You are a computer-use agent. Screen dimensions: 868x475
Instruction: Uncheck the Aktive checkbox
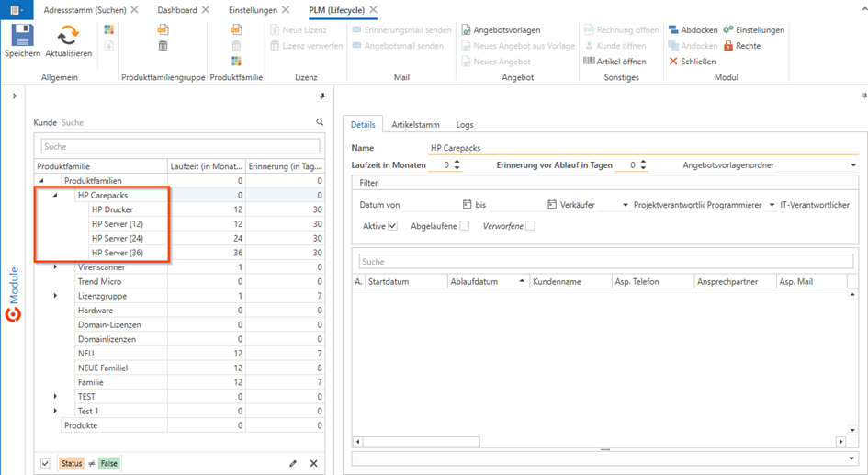(x=393, y=226)
